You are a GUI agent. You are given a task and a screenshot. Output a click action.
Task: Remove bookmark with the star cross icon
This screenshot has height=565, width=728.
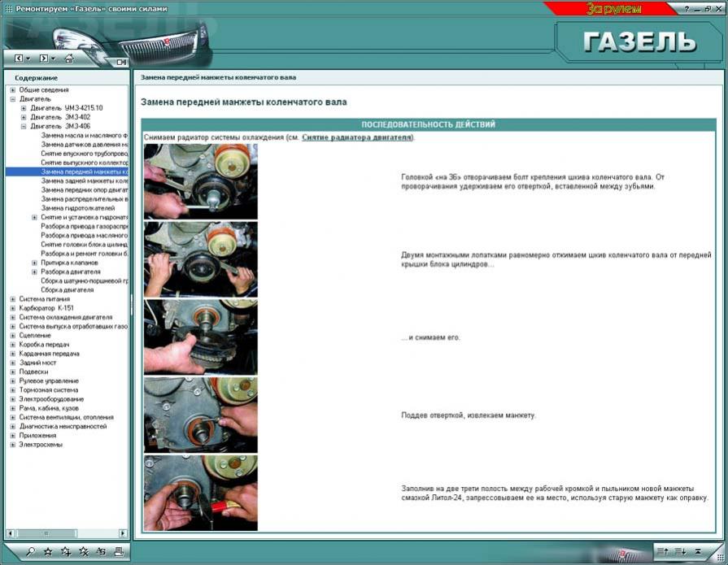84,551
